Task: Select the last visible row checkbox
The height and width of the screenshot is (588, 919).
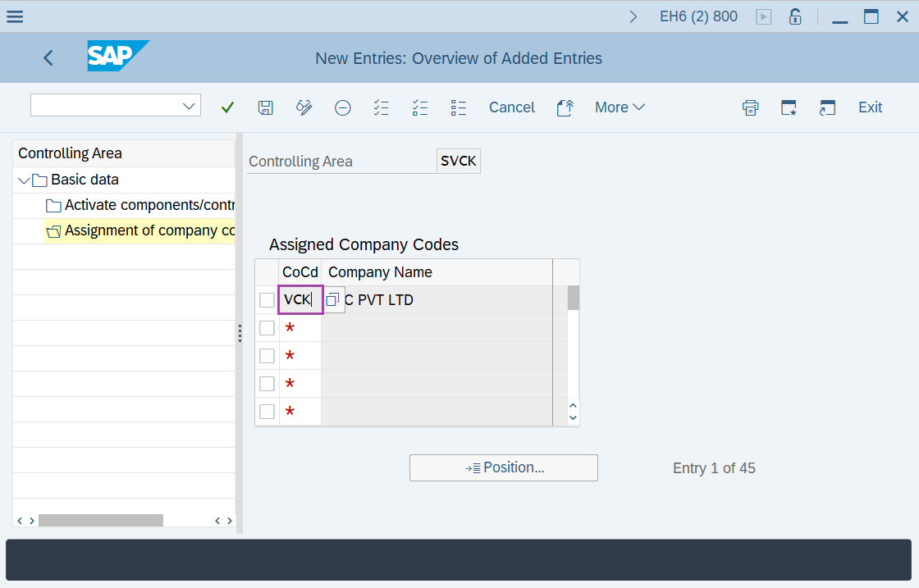Action: pyautogui.click(x=267, y=412)
